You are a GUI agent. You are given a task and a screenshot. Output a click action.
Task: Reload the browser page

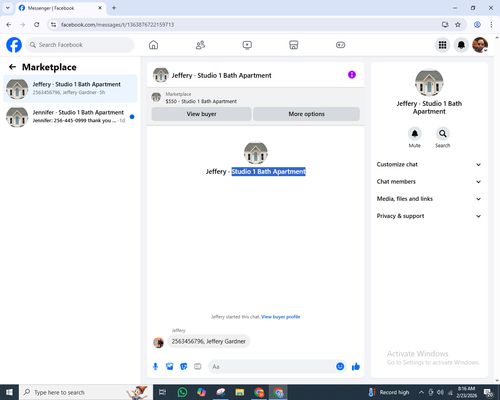37,24
